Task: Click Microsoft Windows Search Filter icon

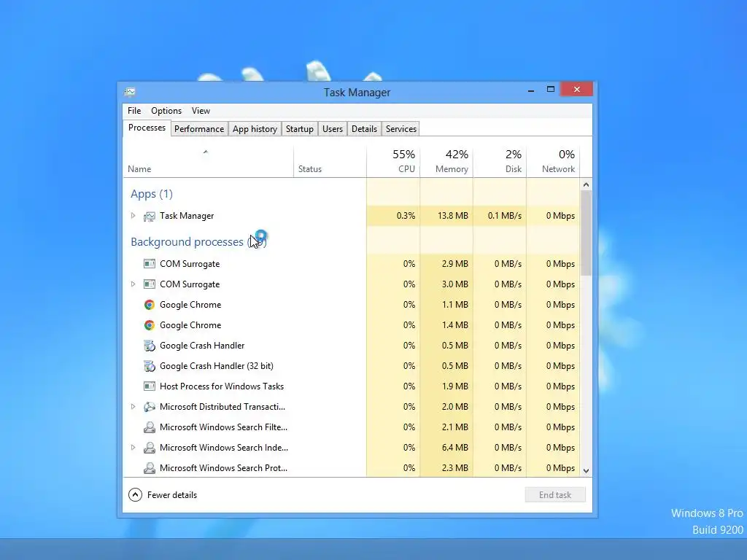Action: pyautogui.click(x=149, y=427)
